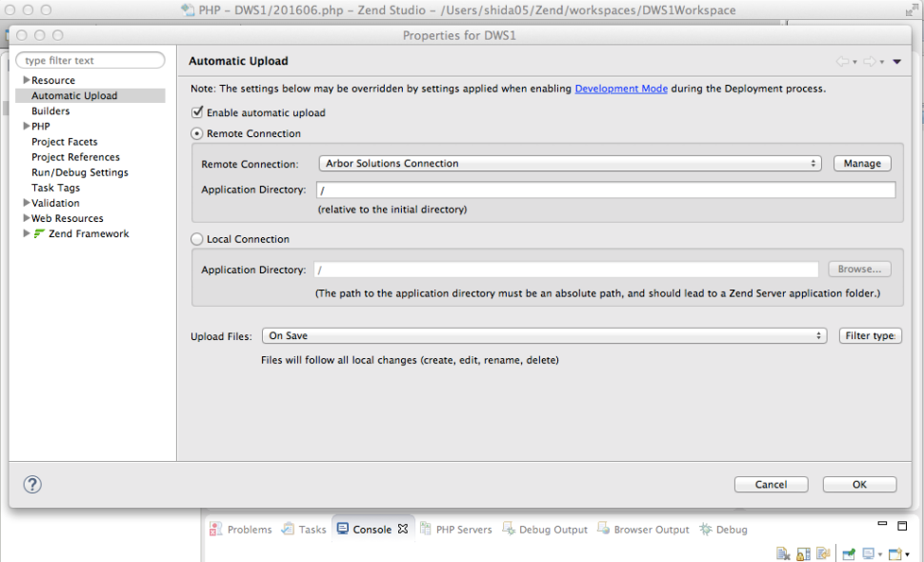This screenshot has width=924, height=562.
Task: Click the type filter text field
Action: (x=90, y=60)
